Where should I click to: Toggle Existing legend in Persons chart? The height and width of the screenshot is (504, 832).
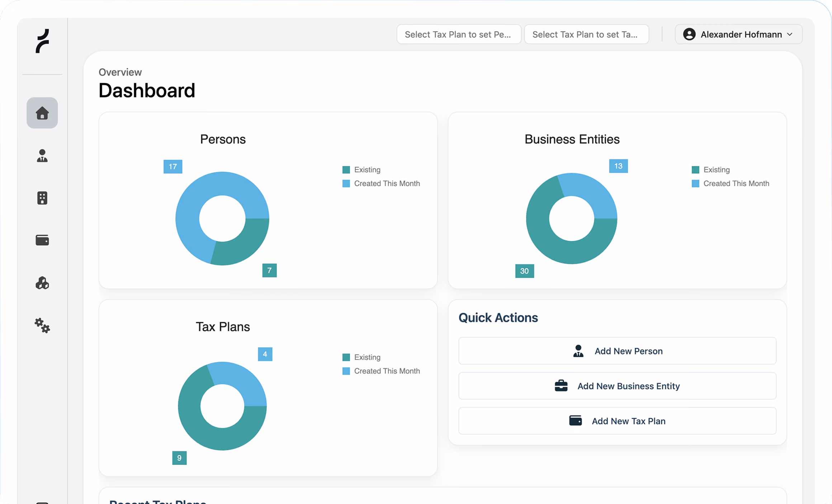click(x=361, y=170)
